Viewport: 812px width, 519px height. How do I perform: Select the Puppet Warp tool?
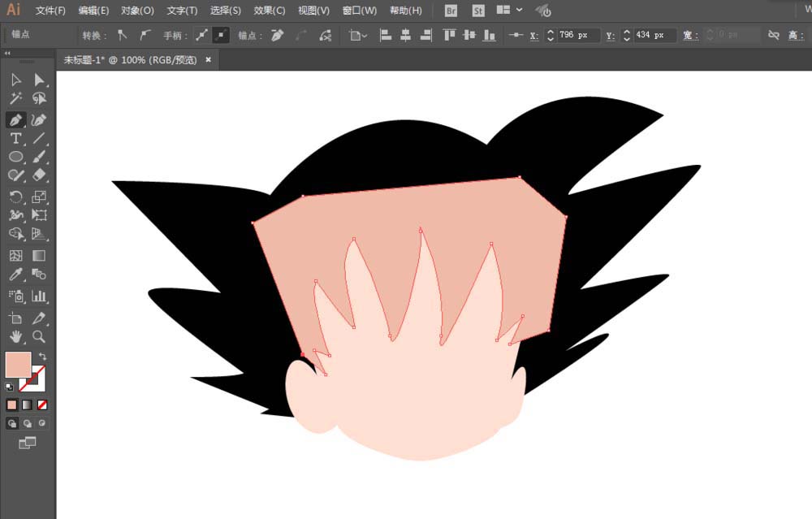point(15,215)
